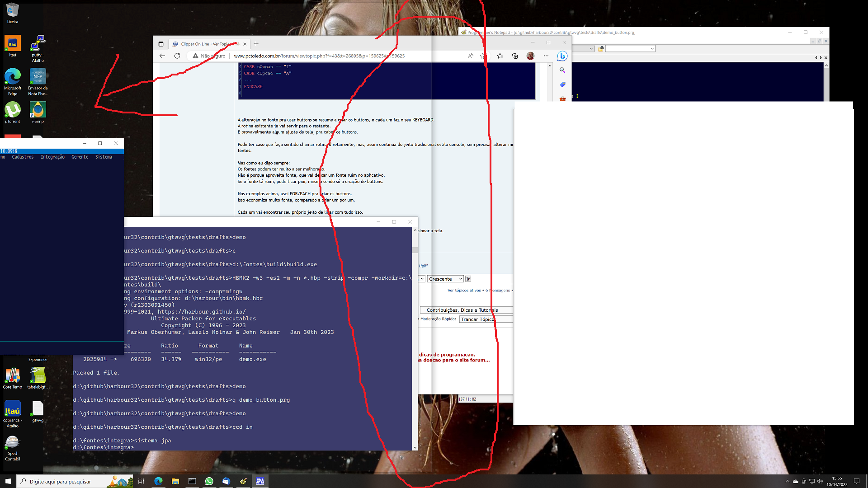Screen dimensions: 868x488
Task: Click the Bing sidebar button
Action: (x=562, y=56)
